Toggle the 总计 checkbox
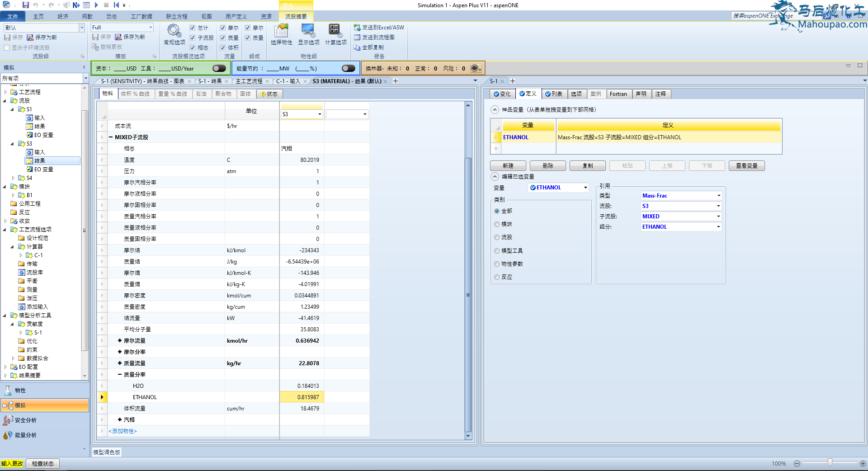The width and height of the screenshot is (868, 471). [x=193, y=28]
